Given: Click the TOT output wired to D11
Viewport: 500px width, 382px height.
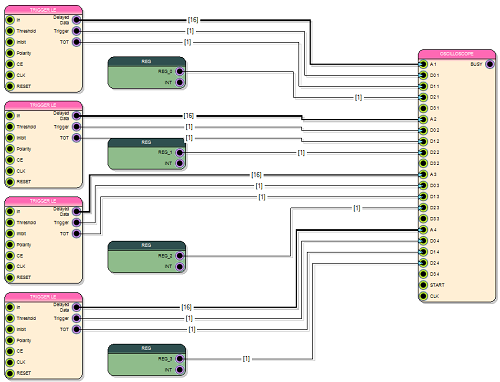Looking at the screenshot, I should click(77, 42).
